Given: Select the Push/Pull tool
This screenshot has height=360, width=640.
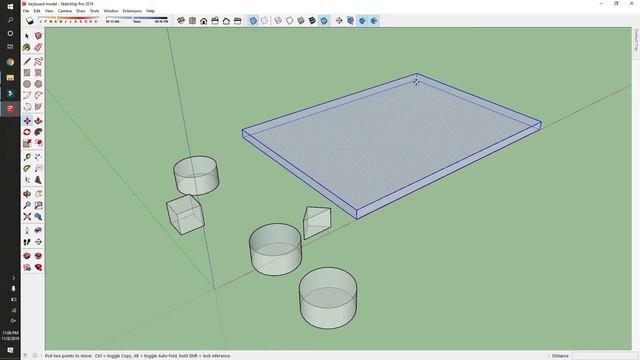Looking at the screenshot, I should [x=38, y=121].
